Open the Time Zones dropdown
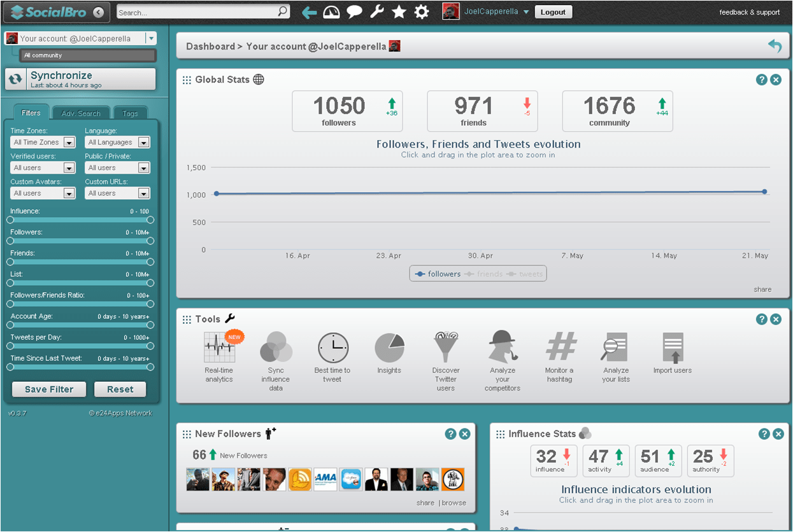 43,143
